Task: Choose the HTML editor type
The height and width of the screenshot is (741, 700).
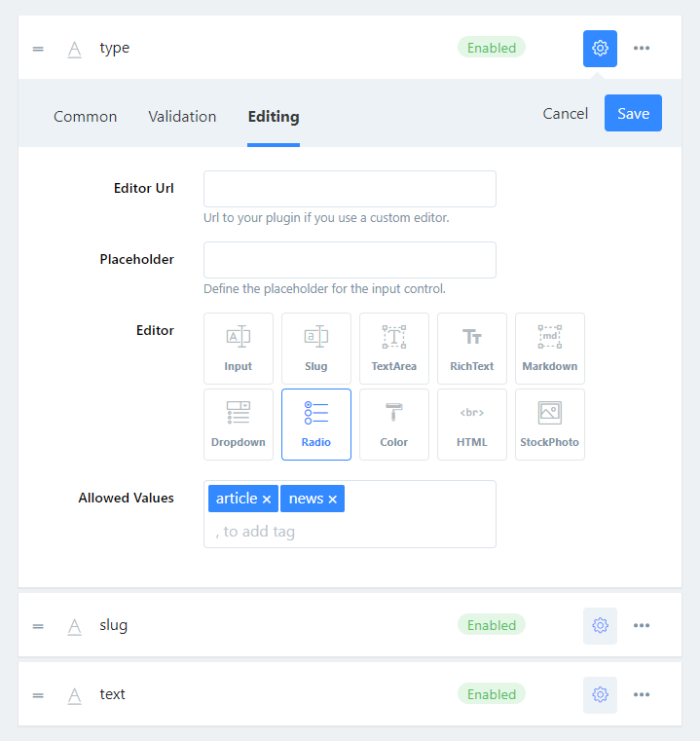Action: tap(472, 425)
